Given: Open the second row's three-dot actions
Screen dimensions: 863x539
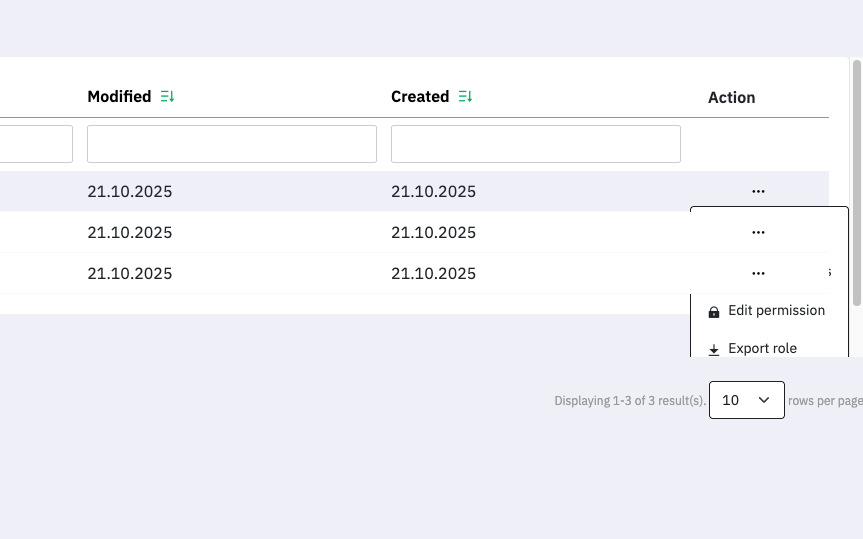Looking at the screenshot, I should pos(758,232).
